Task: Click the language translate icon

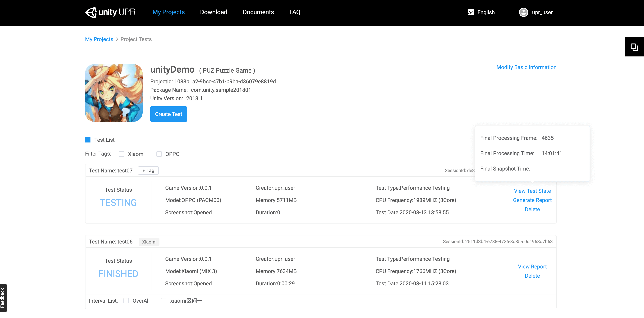Action: (x=471, y=12)
